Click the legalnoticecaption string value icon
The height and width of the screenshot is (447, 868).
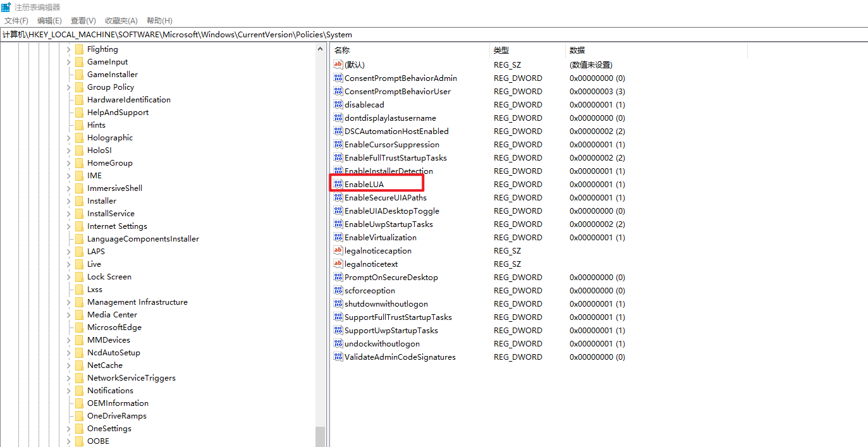coord(338,250)
